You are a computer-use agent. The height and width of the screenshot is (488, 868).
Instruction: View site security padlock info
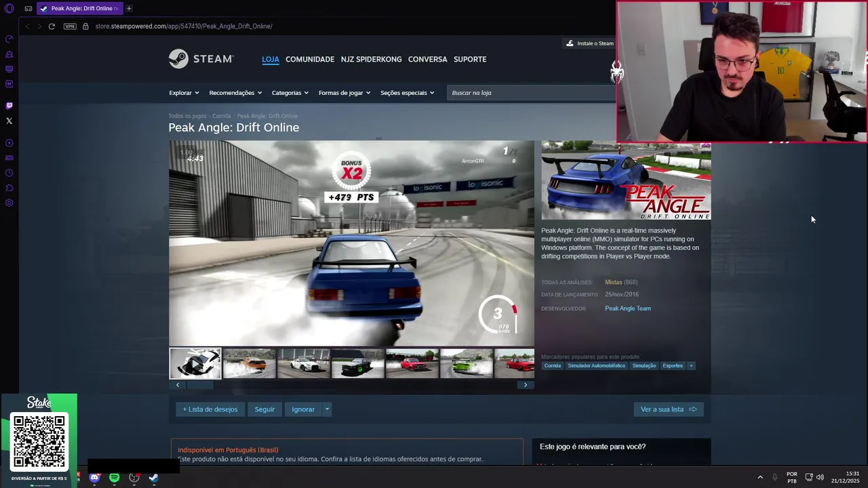pyautogui.click(x=85, y=26)
